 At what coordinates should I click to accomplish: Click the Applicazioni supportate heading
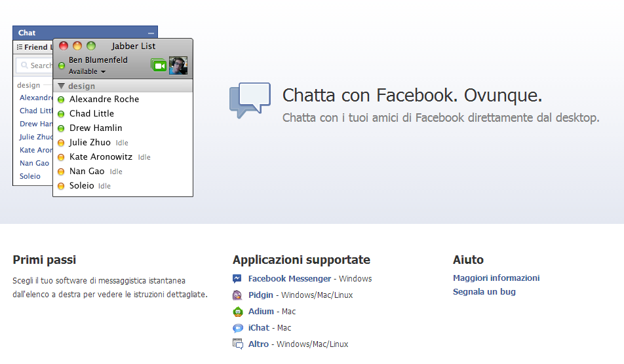[x=302, y=260]
